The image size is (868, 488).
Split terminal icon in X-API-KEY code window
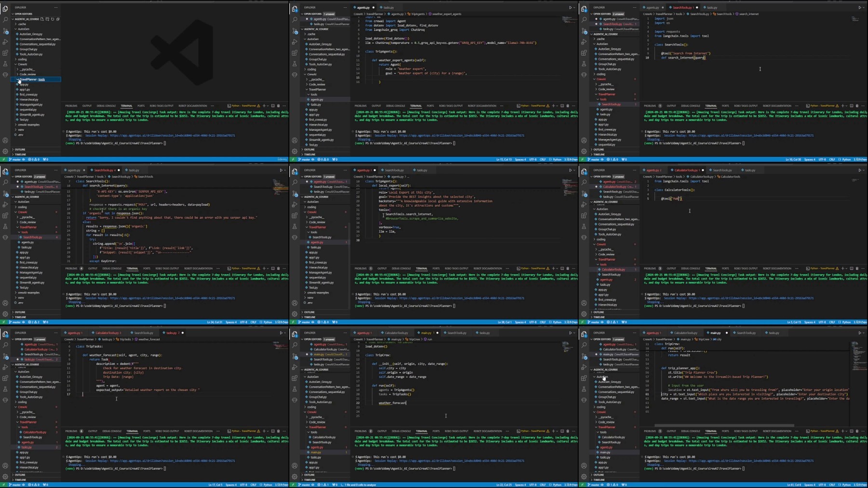tap(272, 268)
